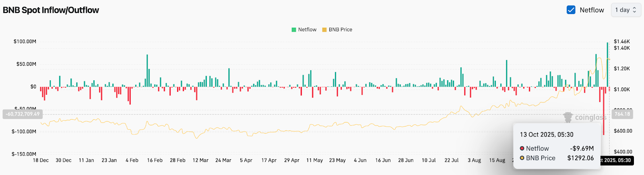Hide the BNB Price series via legend text
Viewport: 644px width, 175px height.
click(340, 30)
